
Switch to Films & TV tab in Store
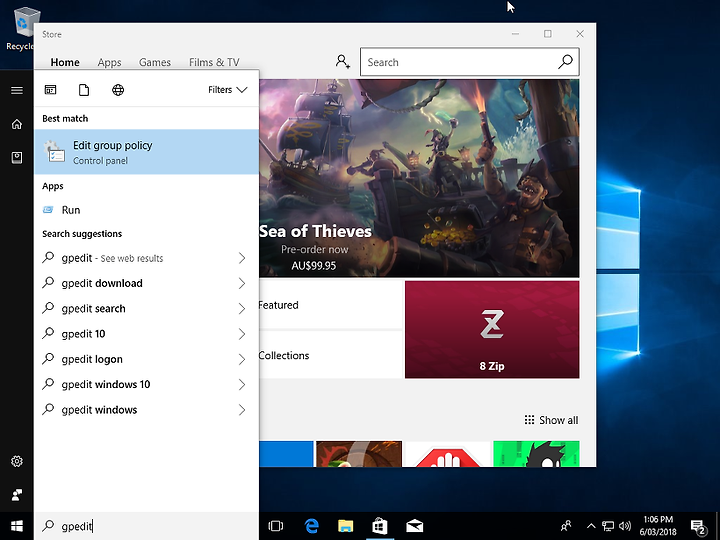click(214, 62)
